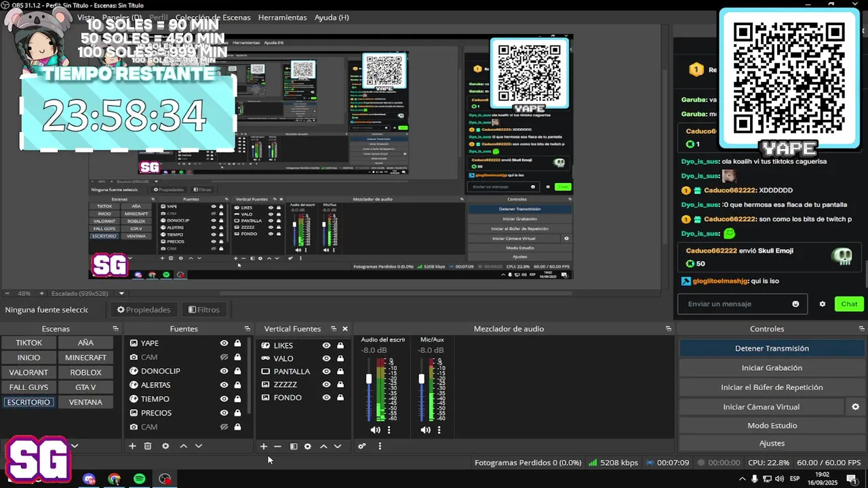Viewport: 868px width, 488px height.
Task: Zoom in preview with plus icon
Action: (x=41, y=293)
